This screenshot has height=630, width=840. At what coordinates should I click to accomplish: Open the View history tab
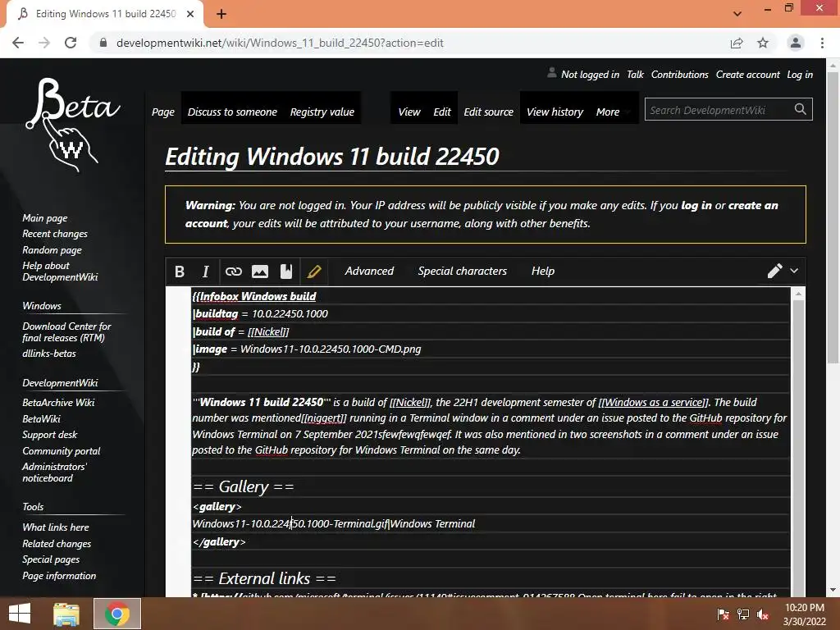click(x=555, y=112)
